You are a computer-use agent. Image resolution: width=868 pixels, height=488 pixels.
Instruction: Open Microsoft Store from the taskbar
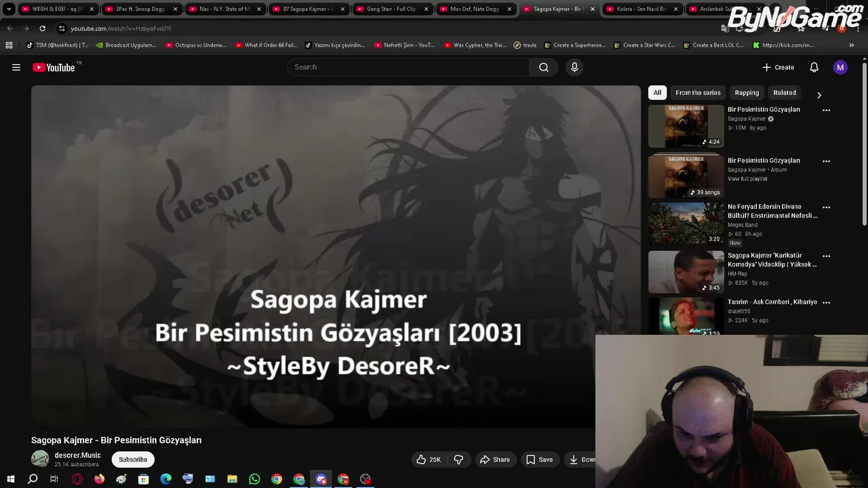coord(143,479)
